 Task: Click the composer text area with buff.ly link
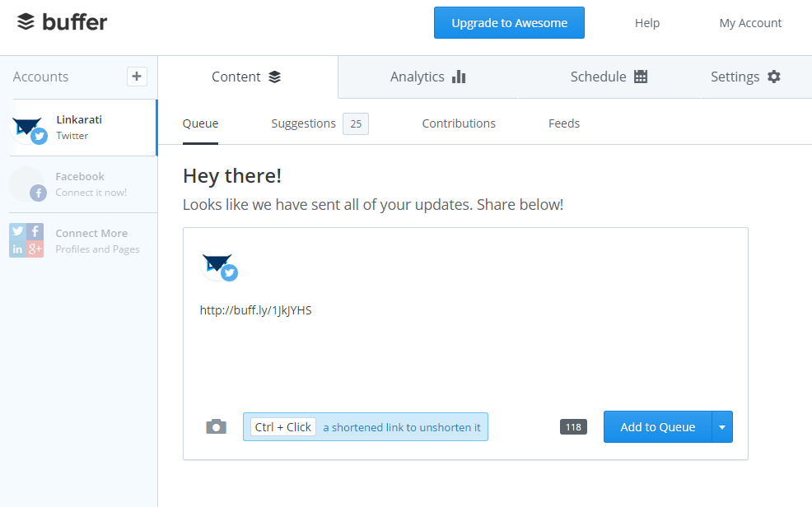(x=464, y=346)
